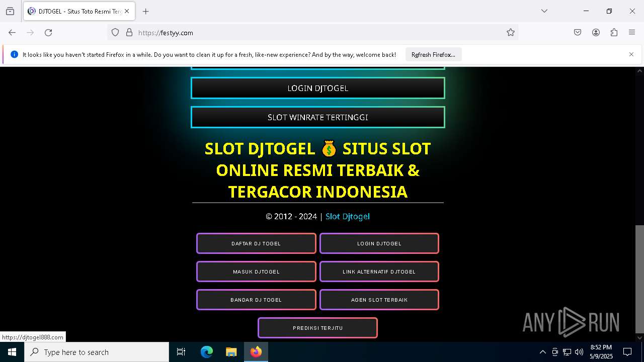Select the DJTOGEL browser tab
Image resolution: width=644 pixels, height=362 pixels.
(x=78, y=11)
